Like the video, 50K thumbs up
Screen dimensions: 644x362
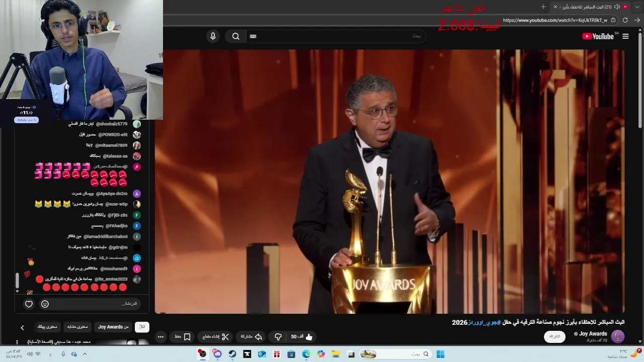tap(301, 337)
